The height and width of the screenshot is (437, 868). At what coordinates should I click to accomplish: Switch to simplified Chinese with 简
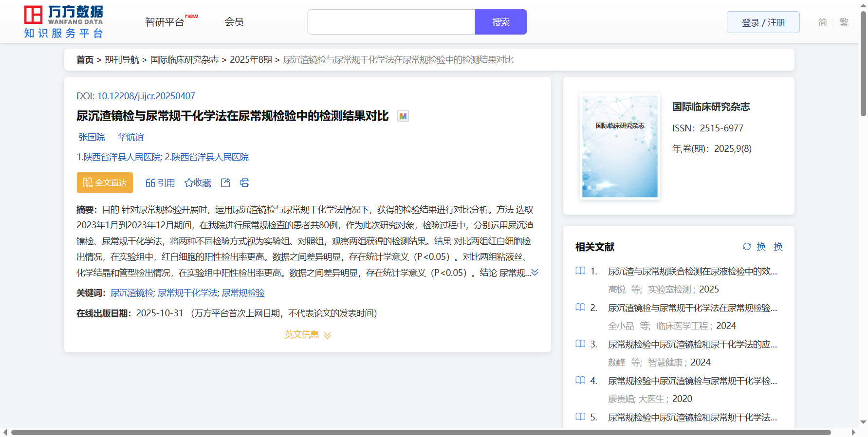pyautogui.click(x=822, y=22)
